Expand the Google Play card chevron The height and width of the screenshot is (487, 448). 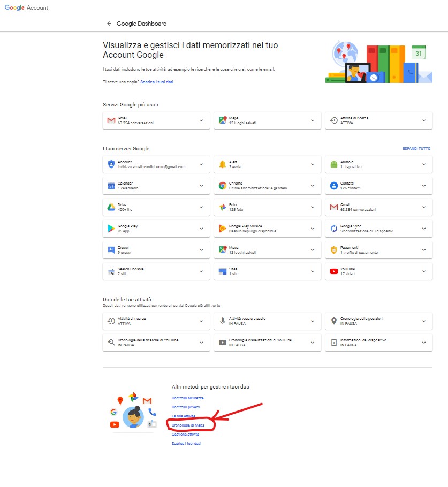[201, 229]
